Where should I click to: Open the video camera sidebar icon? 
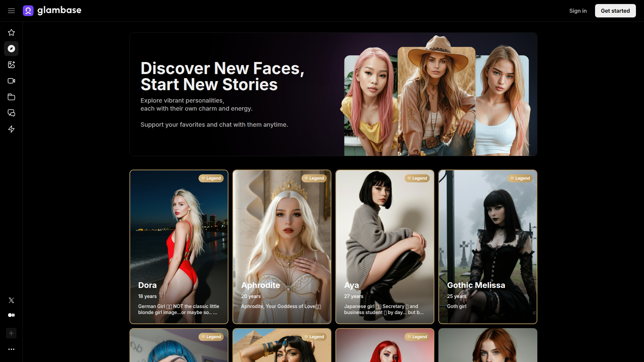(11, 81)
